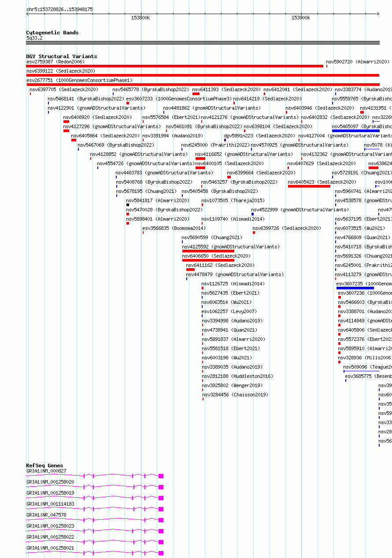
Task: Click the 153800k ruler label
Action: (x=141, y=18)
